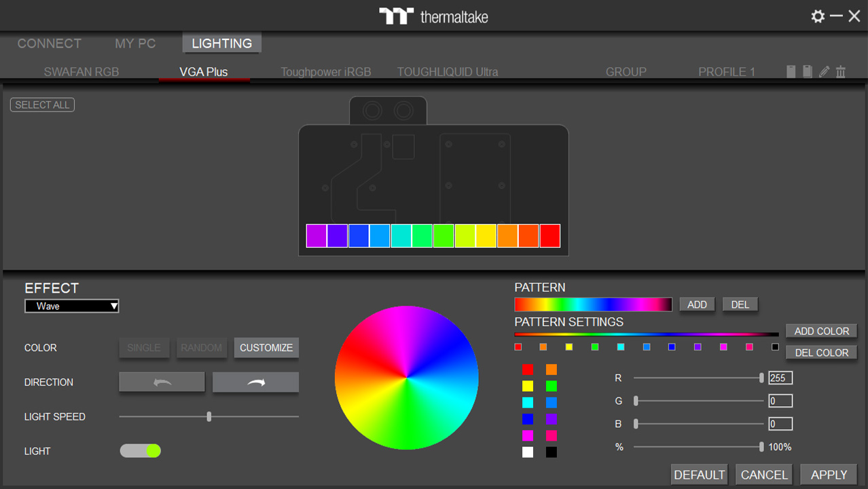Open the SWAFAN RGB device tab
Image resolution: width=868 pixels, height=489 pixels.
click(x=82, y=72)
